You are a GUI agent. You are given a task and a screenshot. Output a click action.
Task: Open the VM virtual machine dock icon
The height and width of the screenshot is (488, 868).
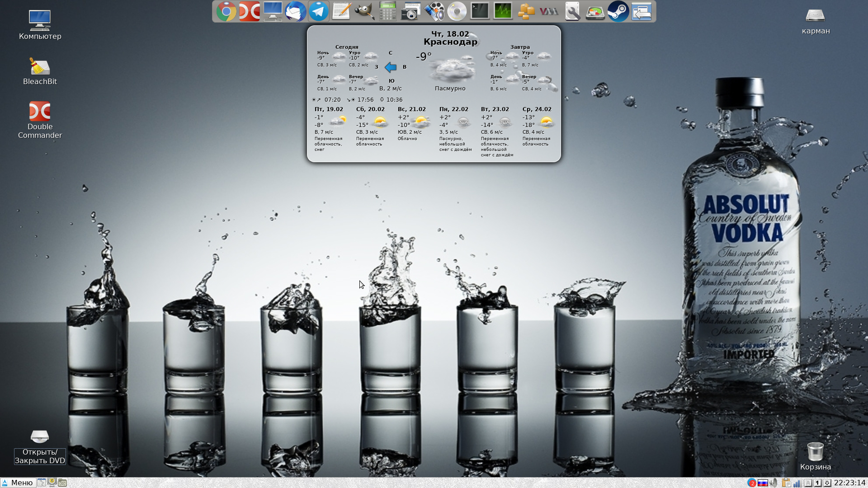click(549, 11)
